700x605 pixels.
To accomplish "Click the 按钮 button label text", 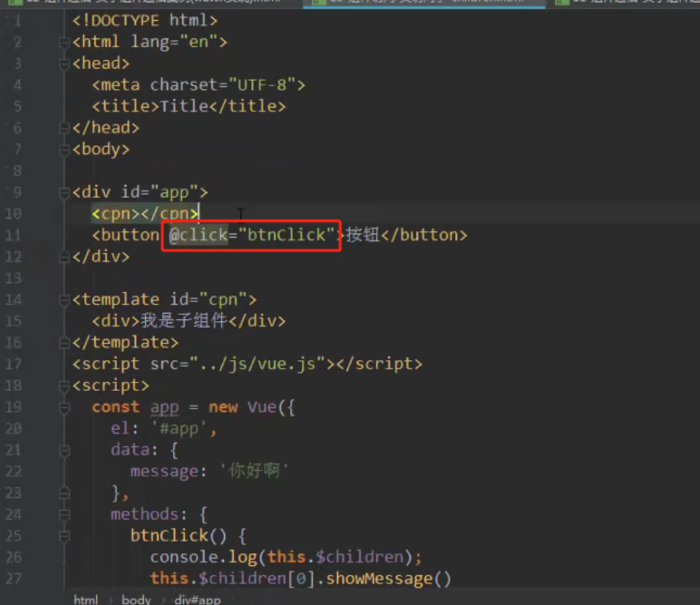I will coord(362,235).
